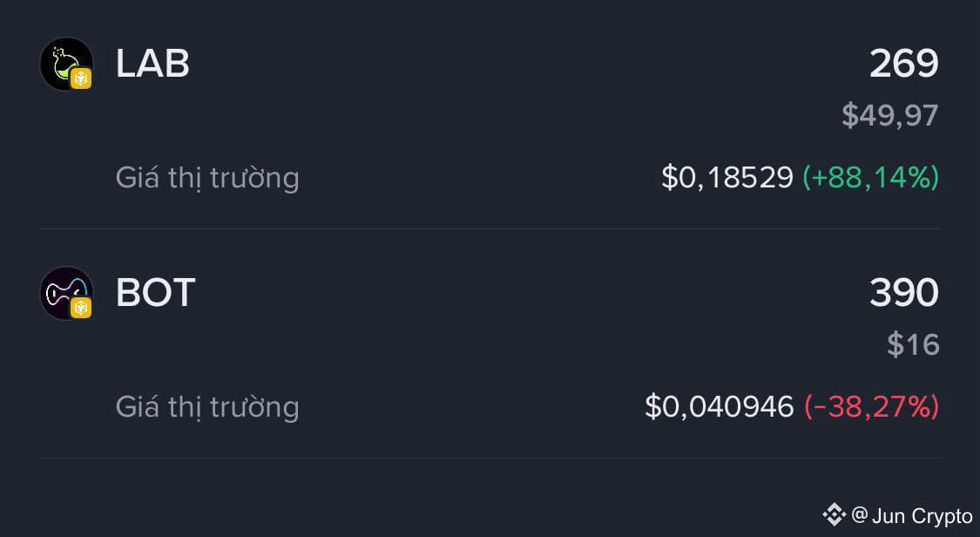
Task: Select LAB price change +88,14%
Action: tap(870, 178)
